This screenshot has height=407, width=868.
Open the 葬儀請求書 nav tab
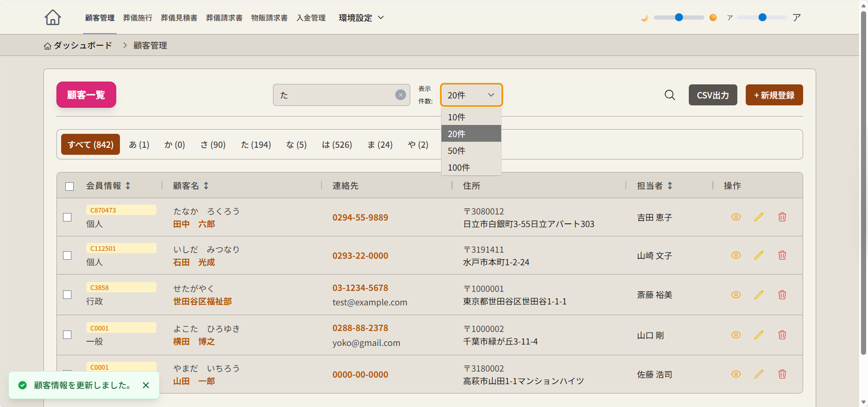coord(224,18)
